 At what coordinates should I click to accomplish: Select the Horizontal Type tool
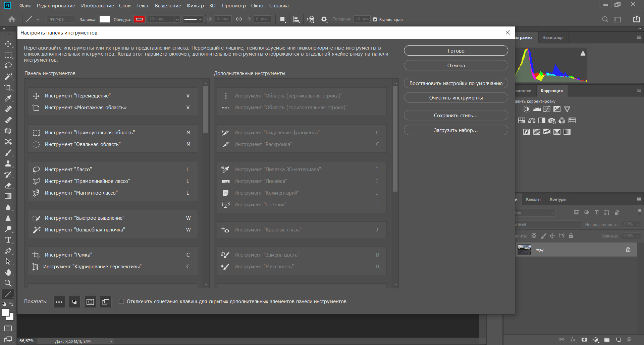(x=8, y=240)
